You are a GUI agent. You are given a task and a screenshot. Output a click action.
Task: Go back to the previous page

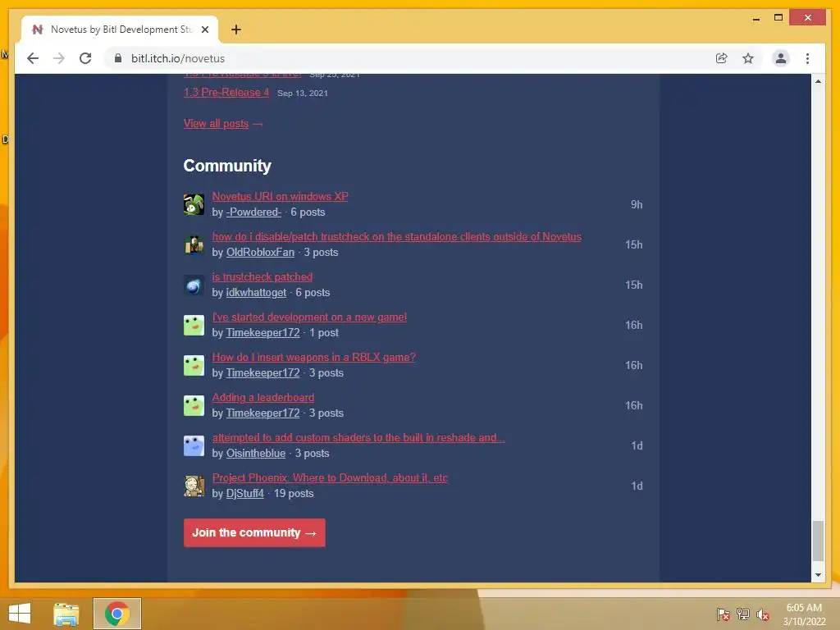tap(33, 58)
